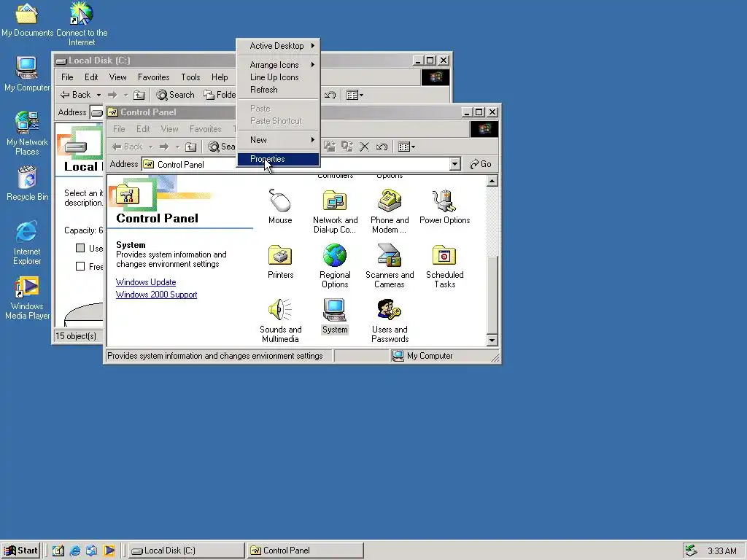
Task: Click Undo icon in Control Panel toolbar
Action: click(x=382, y=147)
